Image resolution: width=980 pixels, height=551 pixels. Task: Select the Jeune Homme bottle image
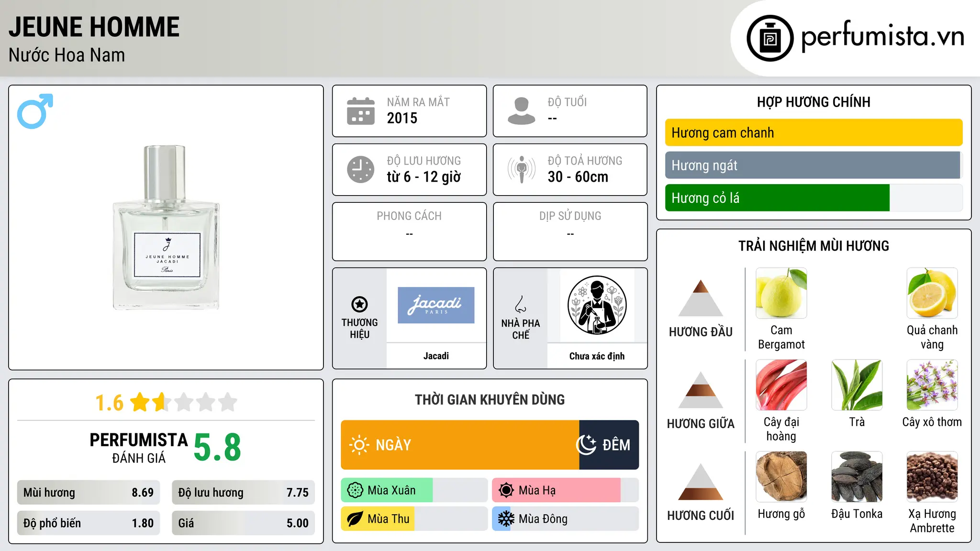(x=166, y=228)
